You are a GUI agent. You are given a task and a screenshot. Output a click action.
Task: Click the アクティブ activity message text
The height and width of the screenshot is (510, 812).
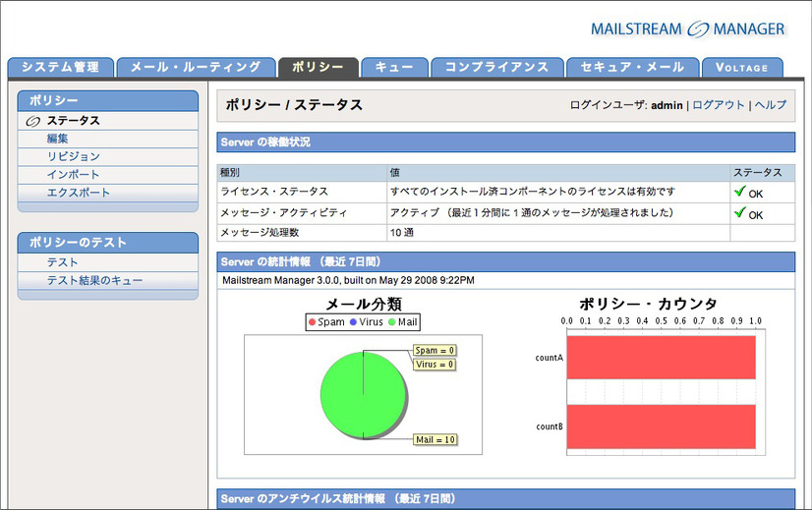tap(533, 213)
